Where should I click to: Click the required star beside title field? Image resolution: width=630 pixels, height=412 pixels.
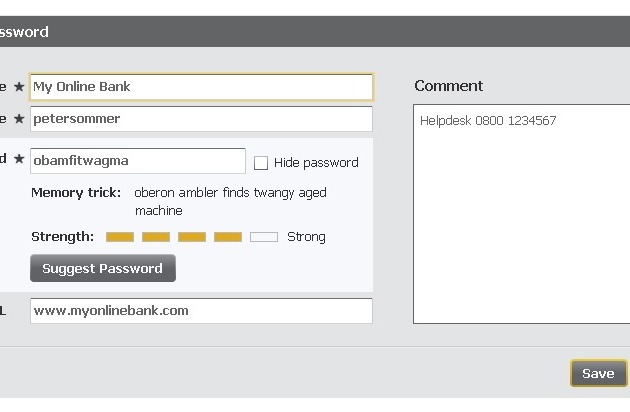[19, 88]
